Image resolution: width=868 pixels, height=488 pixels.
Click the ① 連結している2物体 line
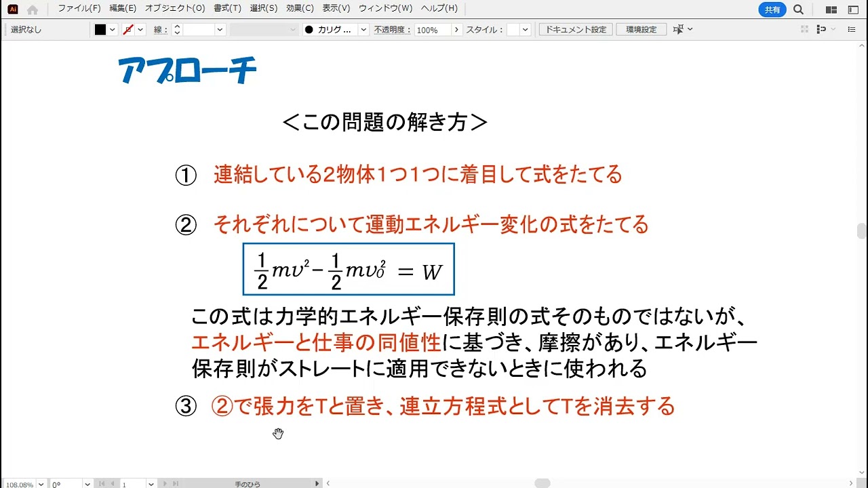point(399,175)
